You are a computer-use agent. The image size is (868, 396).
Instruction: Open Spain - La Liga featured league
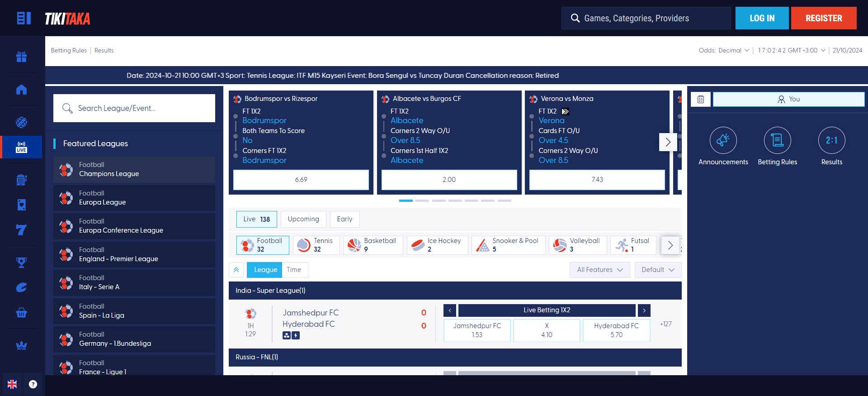click(134, 311)
